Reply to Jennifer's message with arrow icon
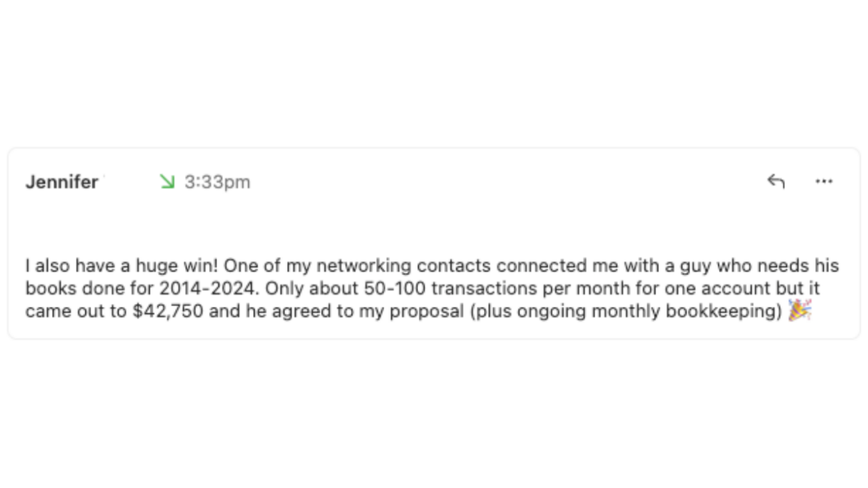Image resolution: width=868 pixels, height=488 pixels. [776, 182]
